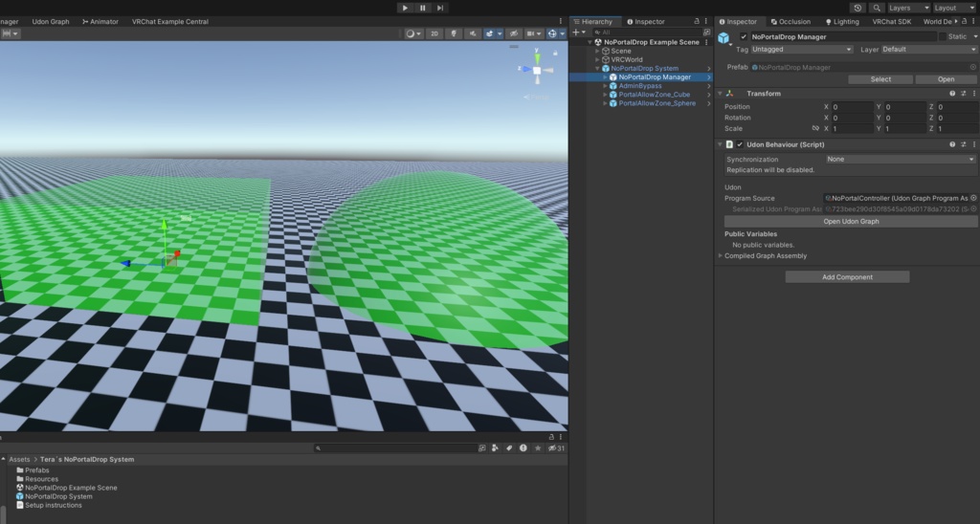Expand the VRCWorld object in hierarchy
This screenshot has width=980, height=524.
pos(597,60)
